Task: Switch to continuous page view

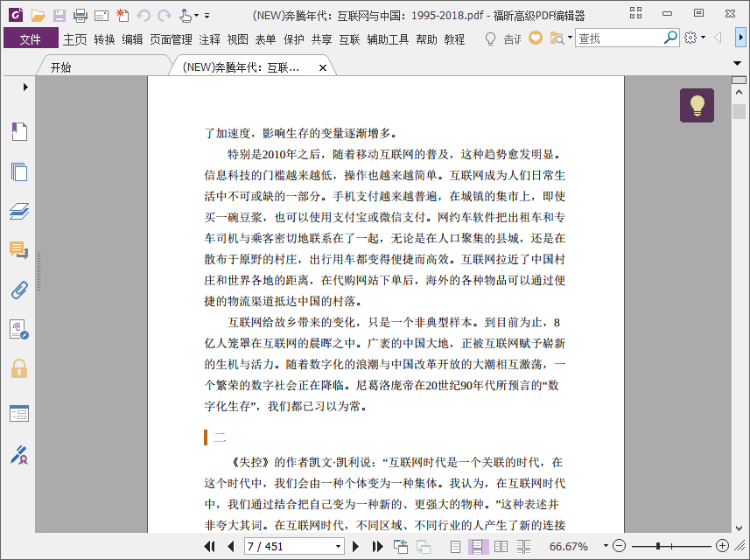Action: click(x=478, y=546)
